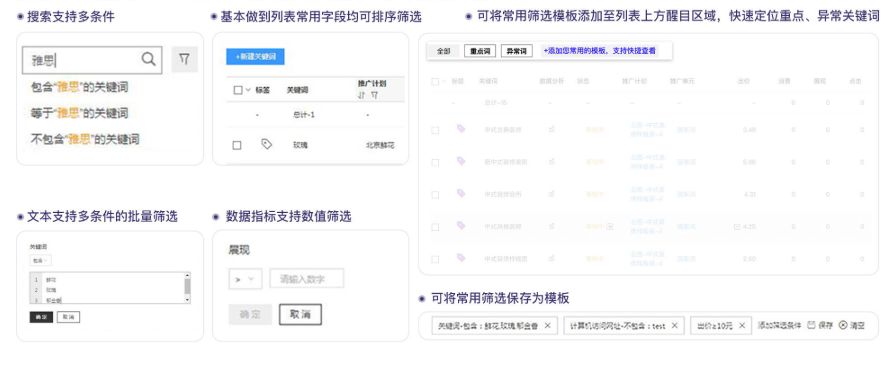The image size is (895, 366).
Task: Click the greyed 确定 button in 展现 filter
Action: pos(250,315)
